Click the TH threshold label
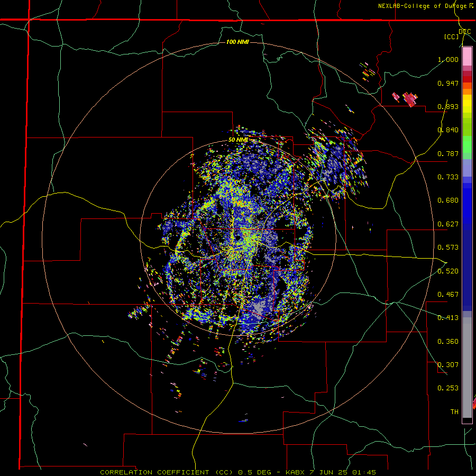 pos(454,411)
